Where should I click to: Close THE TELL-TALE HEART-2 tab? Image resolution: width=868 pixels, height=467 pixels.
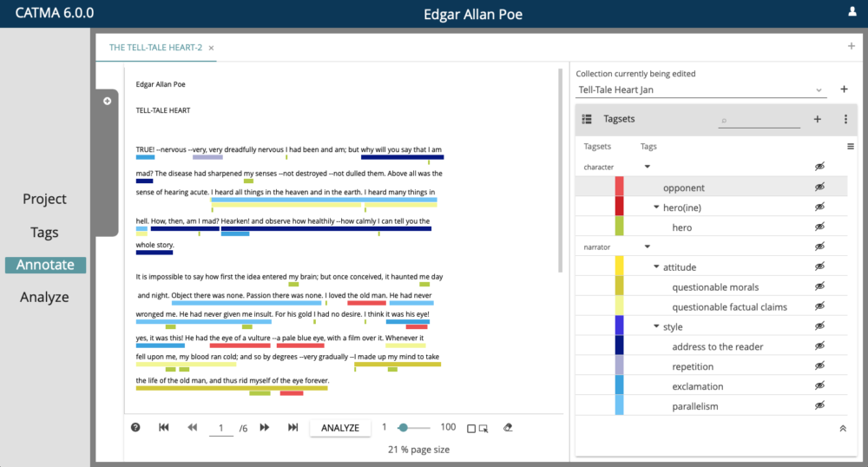211,48
